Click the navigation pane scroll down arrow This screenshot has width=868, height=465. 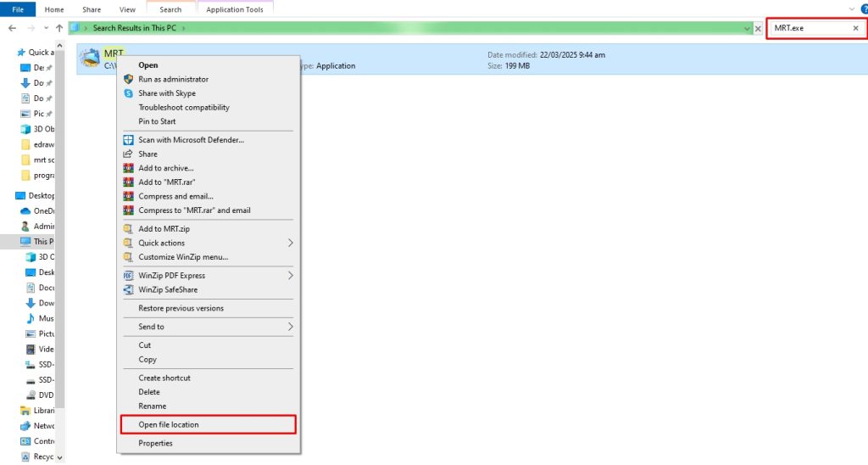click(x=59, y=458)
